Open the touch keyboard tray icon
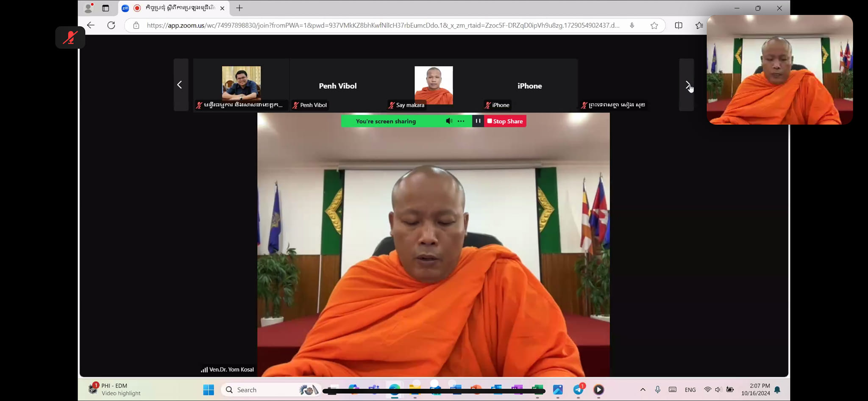This screenshot has height=401, width=868. coord(673,390)
